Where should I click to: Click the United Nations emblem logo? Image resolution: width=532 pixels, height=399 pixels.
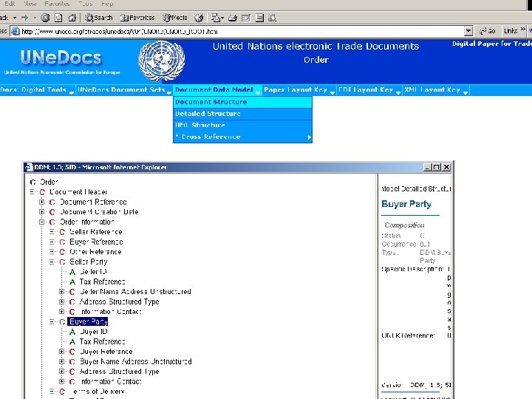[162, 61]
